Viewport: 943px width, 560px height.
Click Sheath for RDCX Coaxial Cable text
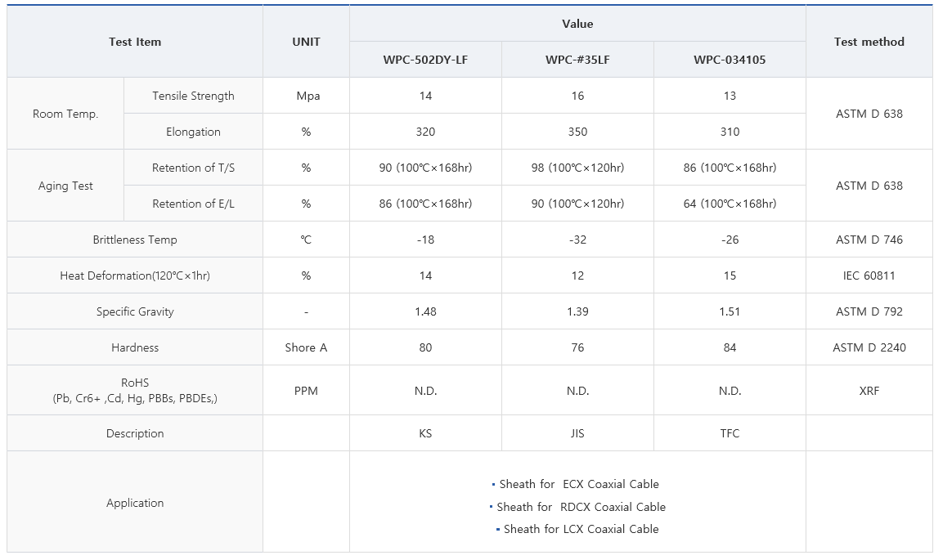[581, 507]
